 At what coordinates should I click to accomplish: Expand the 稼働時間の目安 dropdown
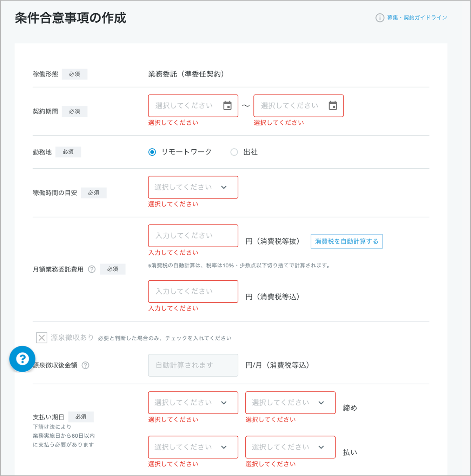click(193, 187)
